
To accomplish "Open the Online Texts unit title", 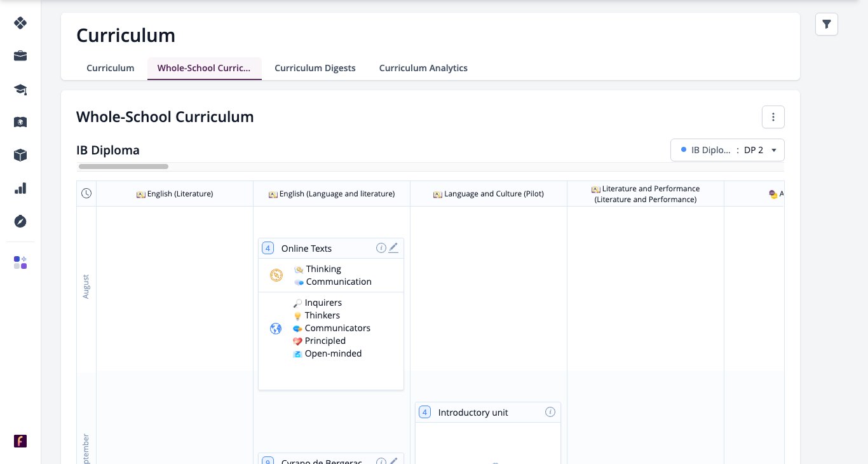I will [306, 249].
